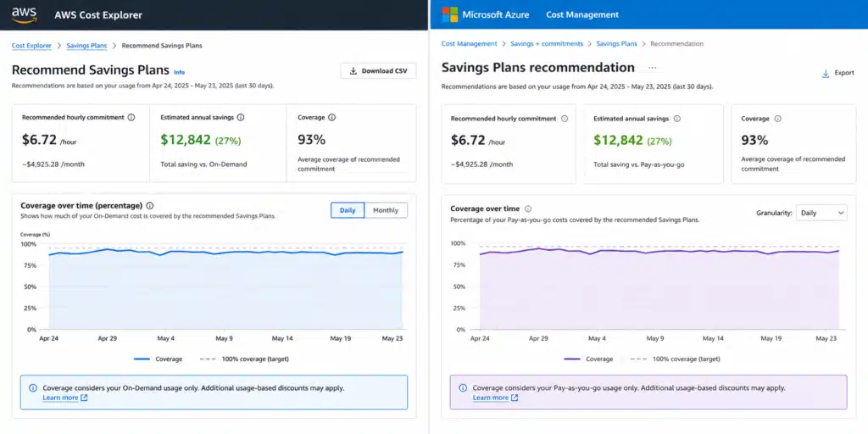Click the Azure Export download arrow icon
This screenshot has width=868, height=434.
pos(826,73)
